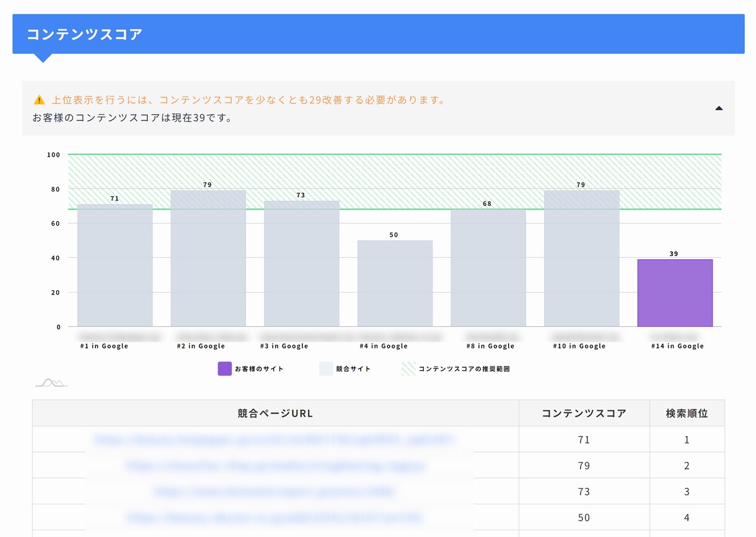Image resolution: width=756 pixels, height=537 pixels.
Task: Select the purple bar scored 39
Action: [x=675, y=293]
